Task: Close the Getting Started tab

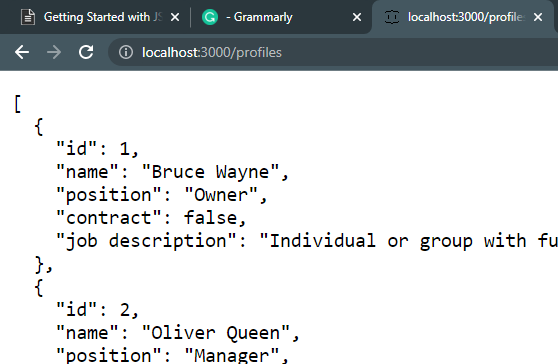Action: (x=175, y=17)
